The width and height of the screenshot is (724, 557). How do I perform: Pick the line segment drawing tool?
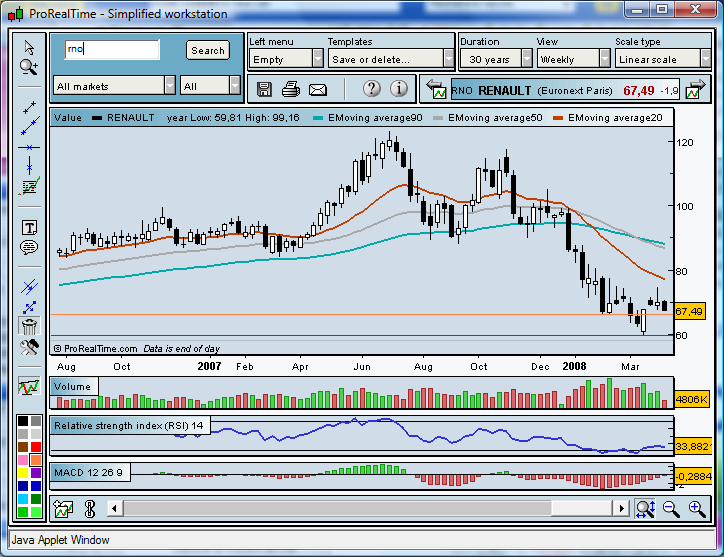(29, 108)
